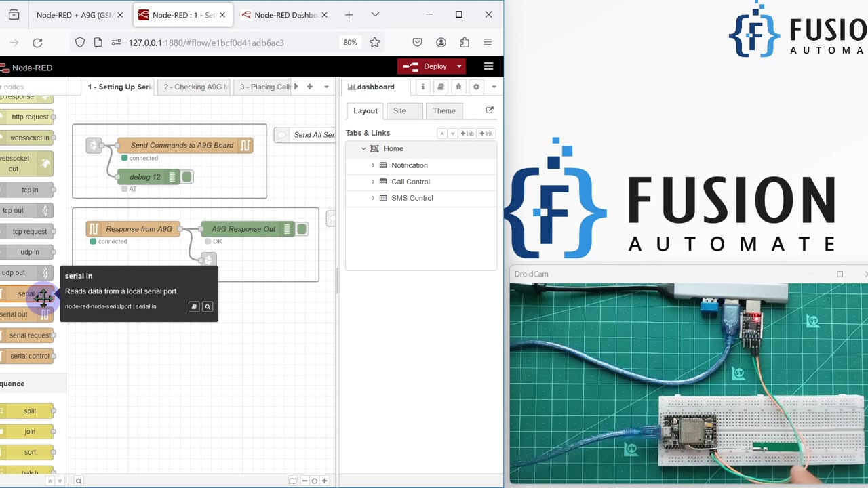Search for serial in nodes via magnifier
The height and width of the screenshot is (488, 868).
pyautogui.click(x=208, y=307)
